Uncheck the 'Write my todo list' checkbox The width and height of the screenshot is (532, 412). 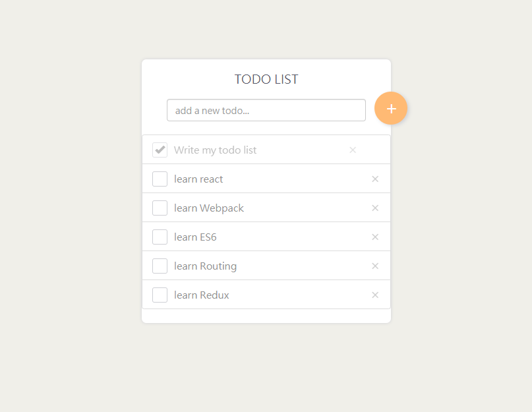click(x=160, y=150)
